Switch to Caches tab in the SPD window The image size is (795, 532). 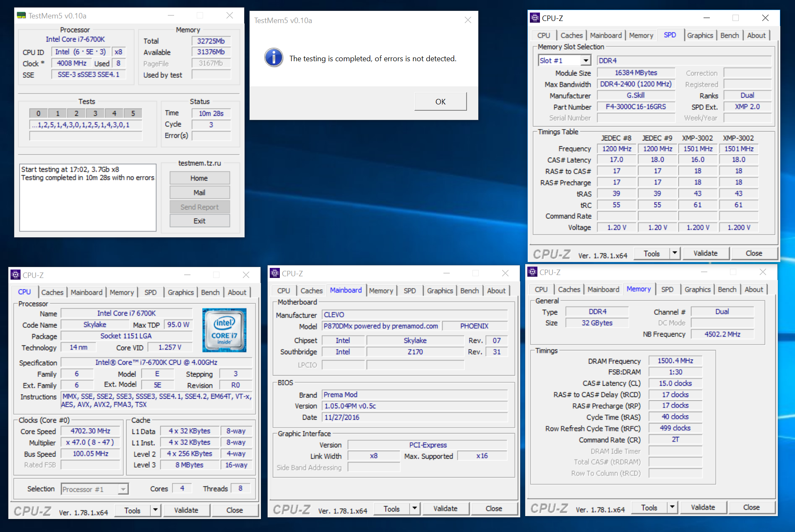tap(571, 36)
